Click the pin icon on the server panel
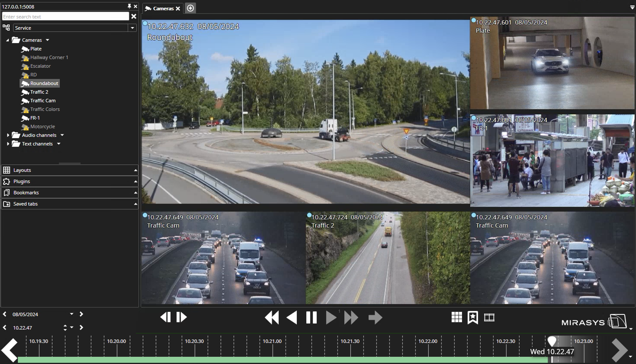Screen dimensions: 636x364 pyautogui.click(x=129, y=6)
